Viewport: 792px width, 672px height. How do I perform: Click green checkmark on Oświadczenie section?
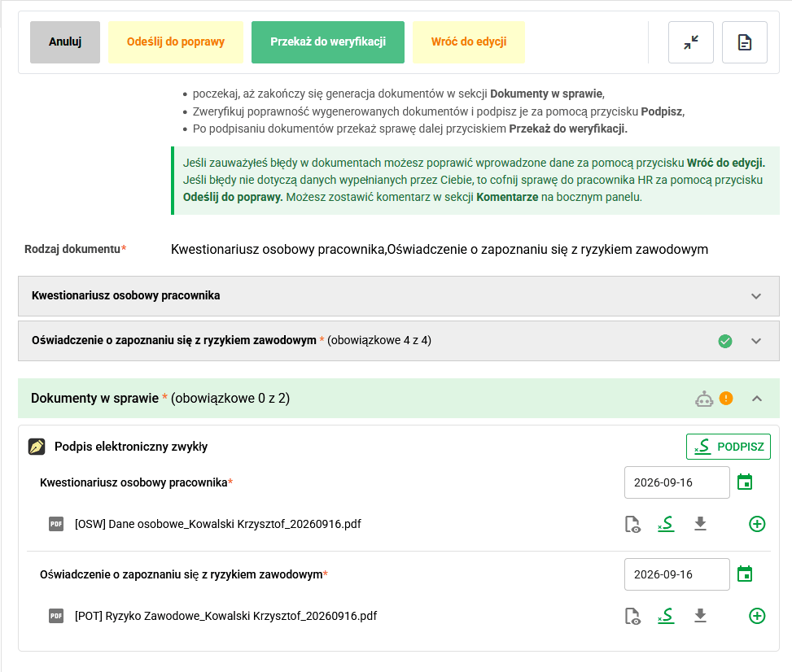point(724,342)
